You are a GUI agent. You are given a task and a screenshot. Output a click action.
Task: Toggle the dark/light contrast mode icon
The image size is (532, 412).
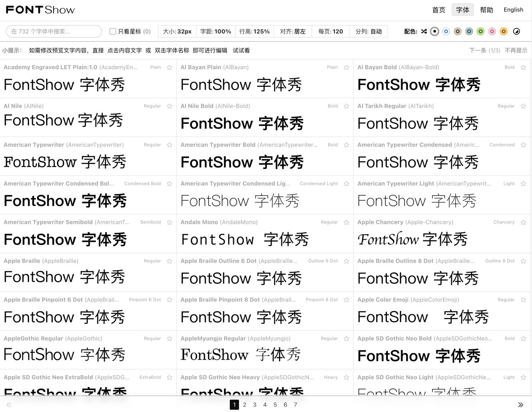tap(517, 32)
